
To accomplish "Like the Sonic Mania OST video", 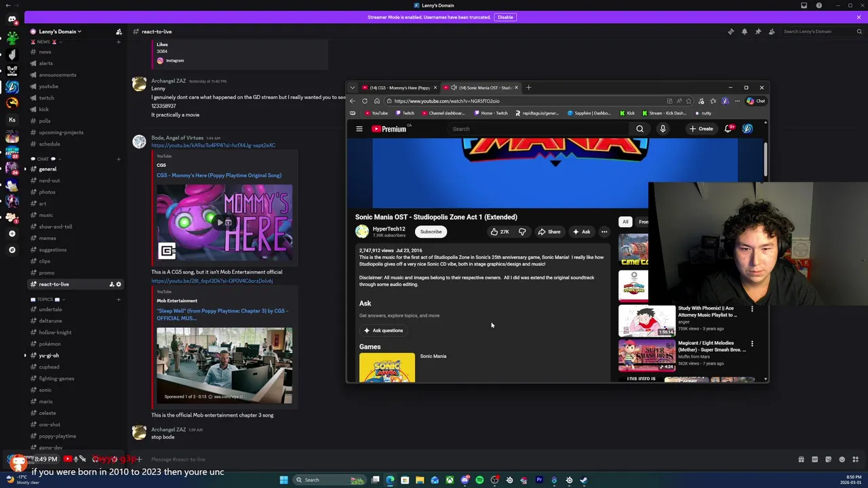I will (x=500, y=232).
